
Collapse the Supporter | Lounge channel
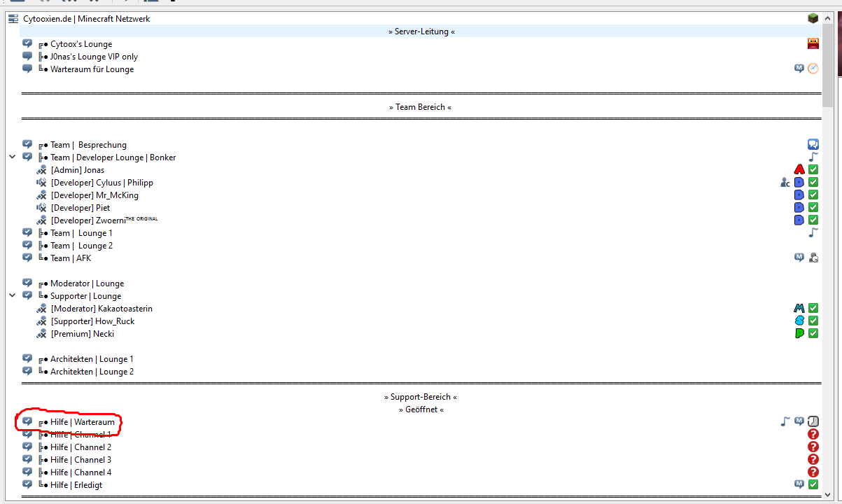12,295
